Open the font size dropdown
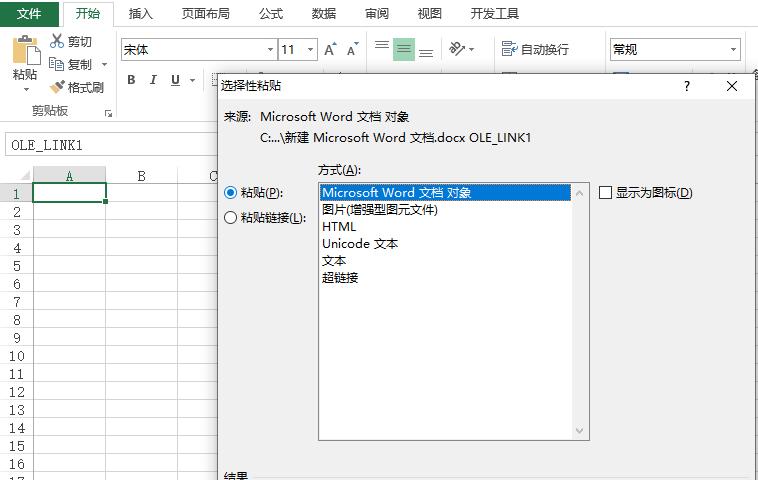Viewport: 758px width, 480px height. point(310,49)
